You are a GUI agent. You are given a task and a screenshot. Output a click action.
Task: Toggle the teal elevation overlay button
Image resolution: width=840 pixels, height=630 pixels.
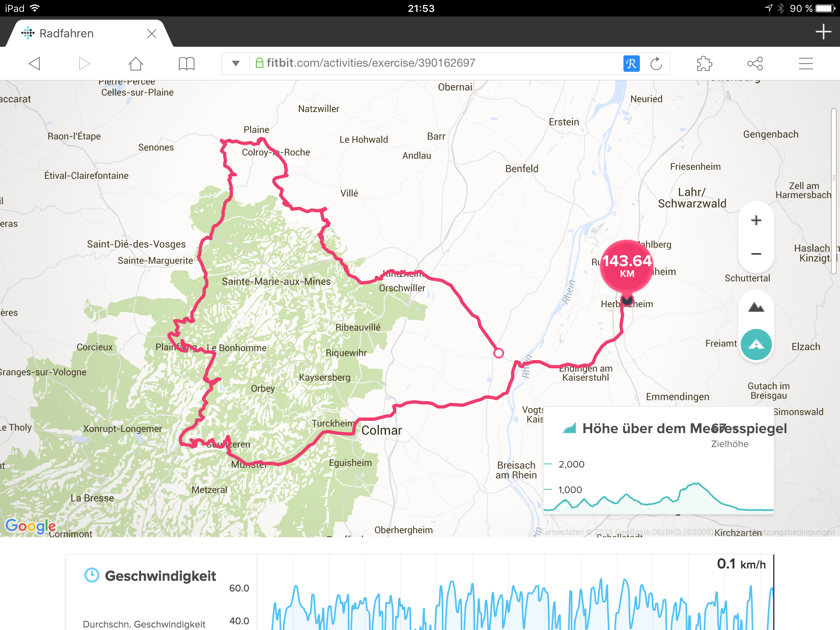click(x=756, y=345)
